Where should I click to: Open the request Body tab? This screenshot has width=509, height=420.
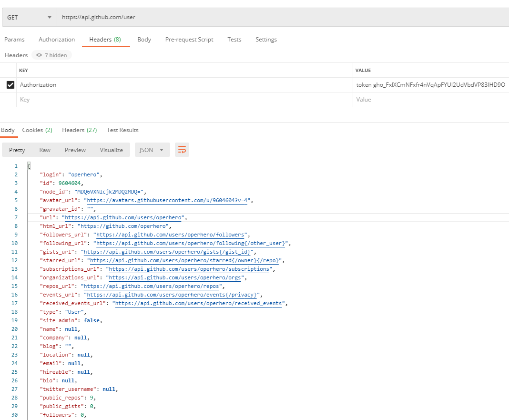(144, 39)
